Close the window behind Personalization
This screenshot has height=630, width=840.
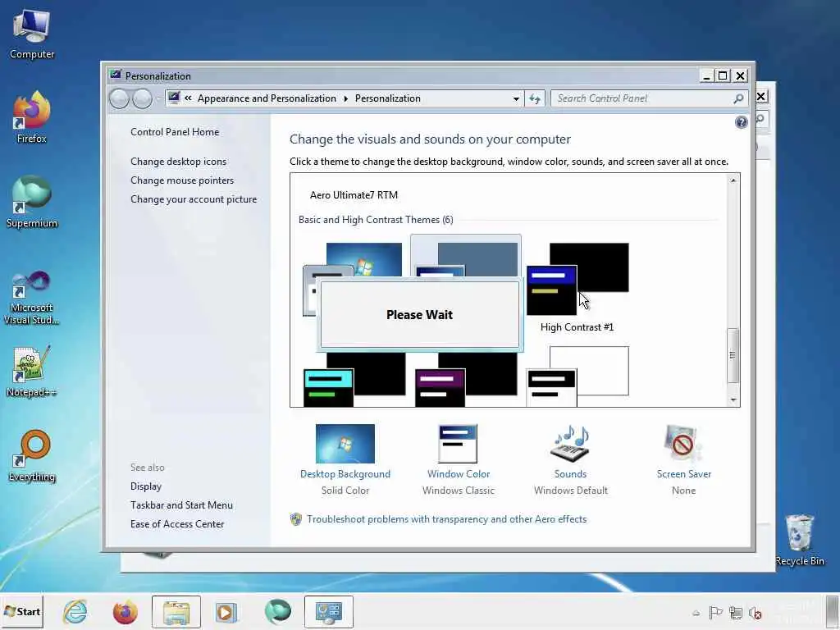761,97
